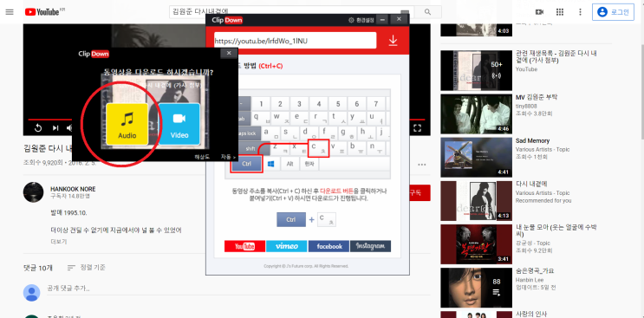Screen dimensions: 644x318
Task: Close the ClipDown download prompt dialog
Action: [229, 54]
